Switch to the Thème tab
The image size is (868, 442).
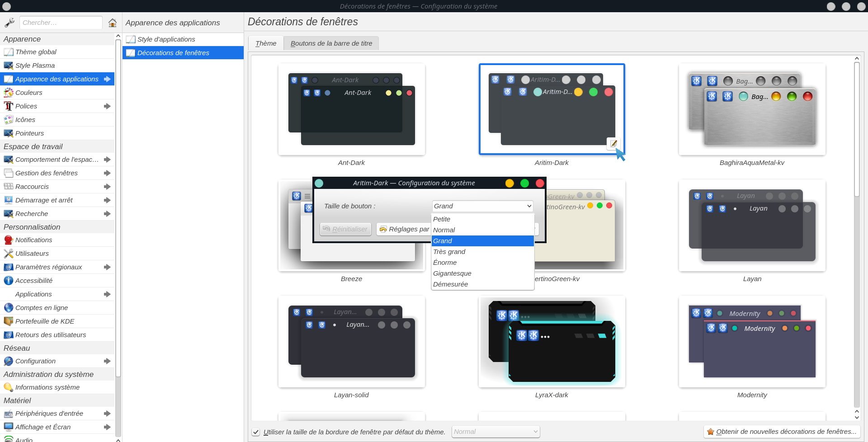click(266, 43)
